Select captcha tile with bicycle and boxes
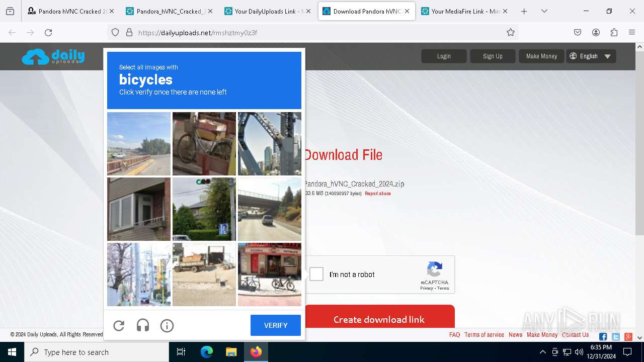The width and height of the screenshot is (644, 362). [x=204, y=144]
